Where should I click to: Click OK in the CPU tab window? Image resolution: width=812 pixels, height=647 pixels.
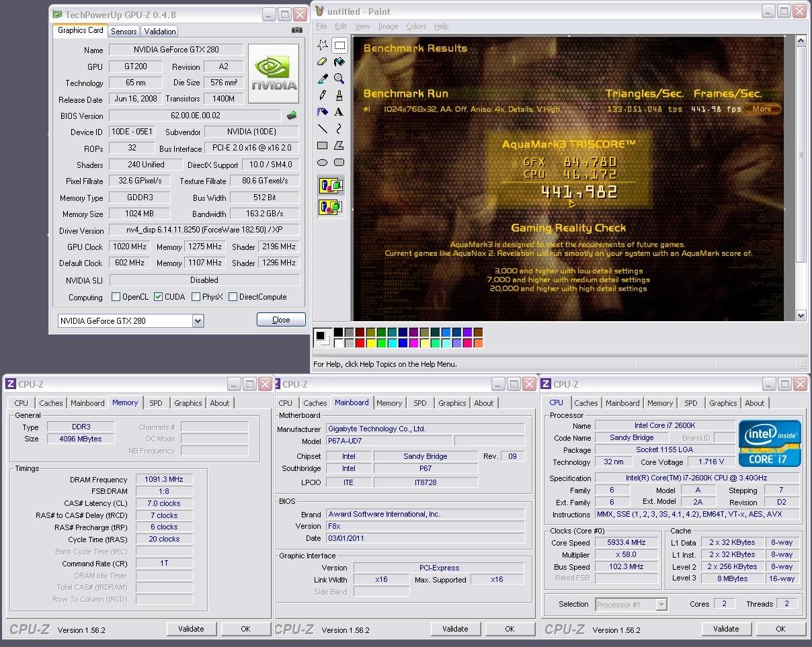(x=780, y=629)
